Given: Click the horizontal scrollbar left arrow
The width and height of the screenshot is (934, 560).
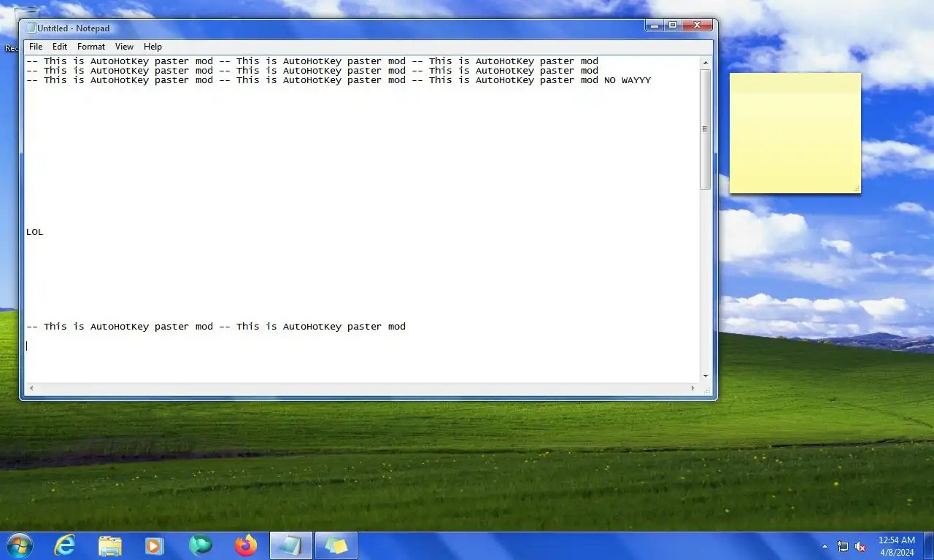Looking at the screenshot, I should (x=31, y=388).
